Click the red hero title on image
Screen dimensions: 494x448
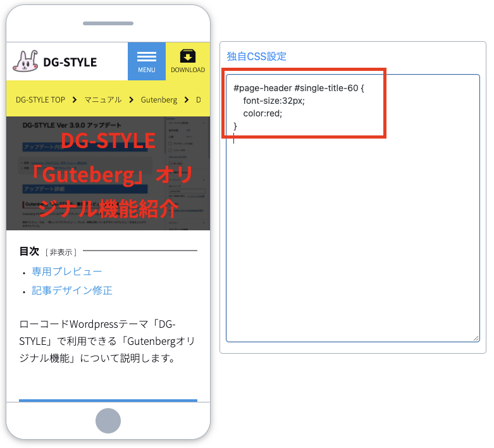pyautogui.click(x=108, y=175)
